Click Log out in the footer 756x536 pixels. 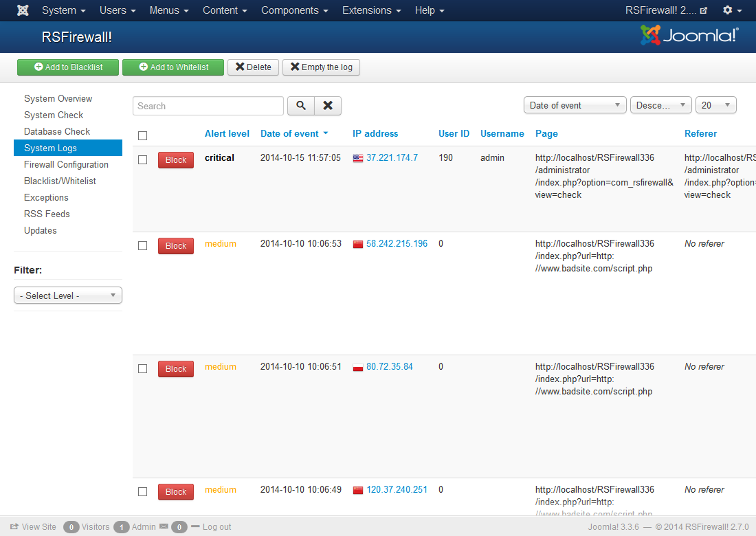[x=216, y=527]
